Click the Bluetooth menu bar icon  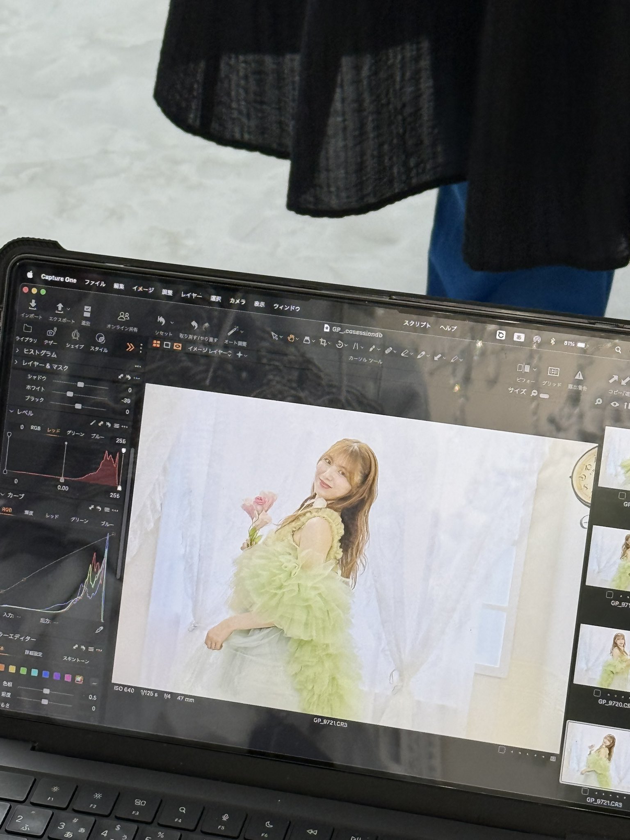pos(552,341)
